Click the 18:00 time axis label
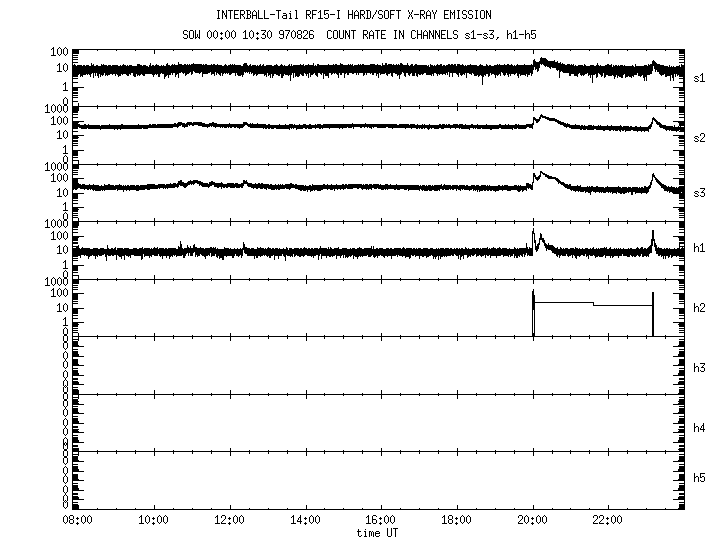This screenshot has width=720, height=550. [456, 520]
